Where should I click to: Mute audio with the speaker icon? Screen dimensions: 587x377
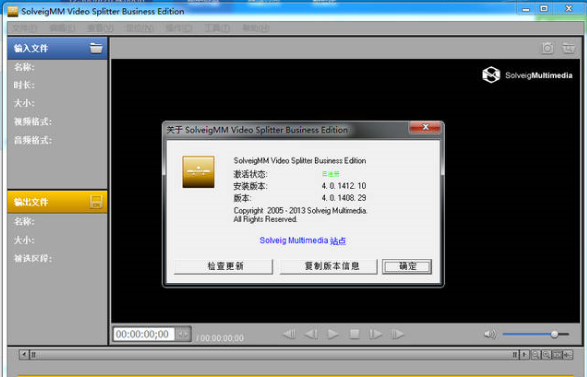490,334
